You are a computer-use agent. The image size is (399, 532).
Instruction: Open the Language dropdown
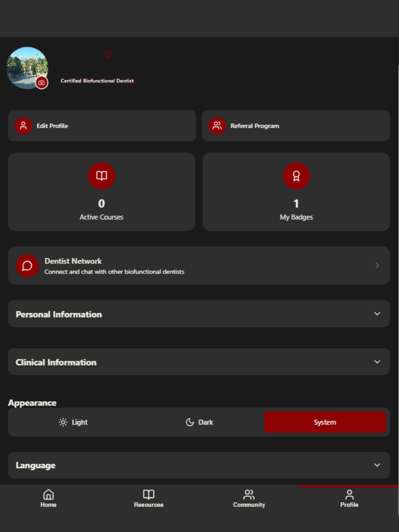pos(199,465)
